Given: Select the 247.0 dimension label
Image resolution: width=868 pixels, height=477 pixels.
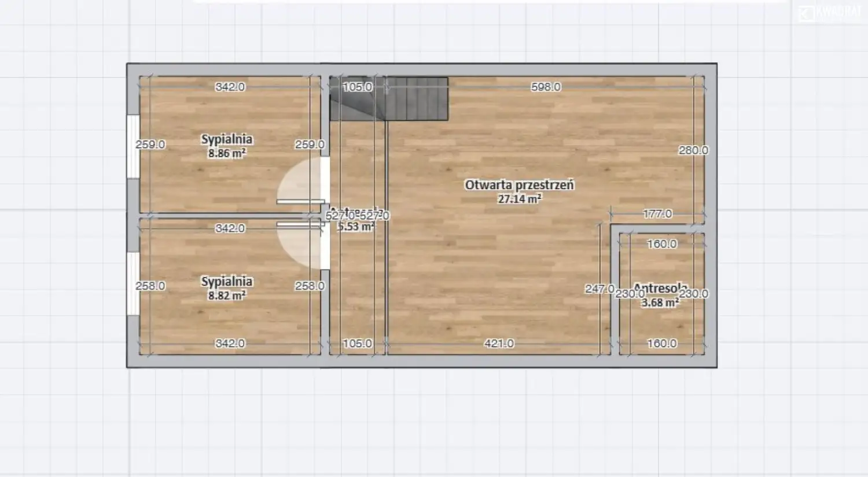Looking at the screenshot, I should click(599, 289).
